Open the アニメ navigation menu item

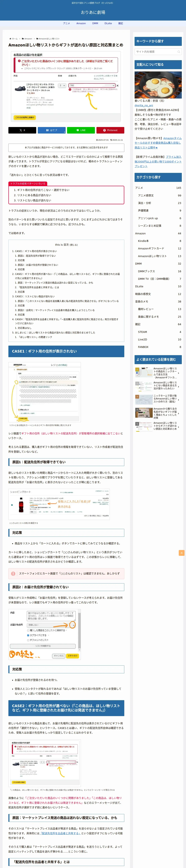(66, 23)
